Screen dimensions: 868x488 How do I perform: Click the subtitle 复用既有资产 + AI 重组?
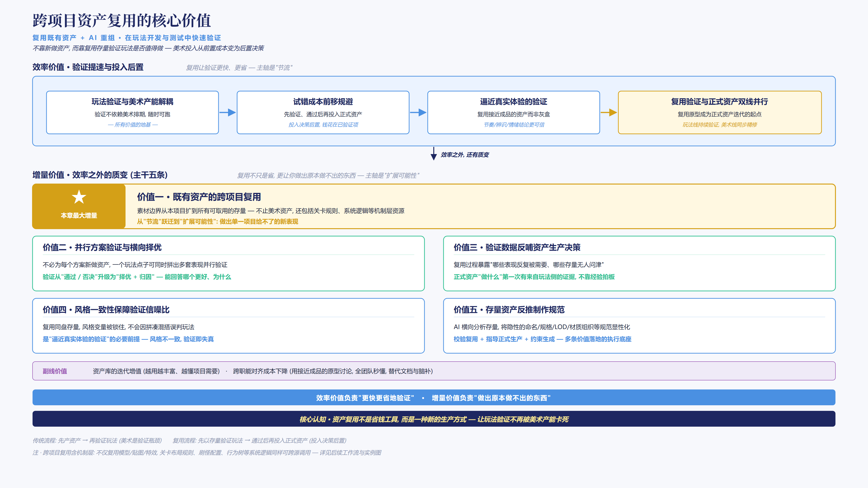click(73, 38)
